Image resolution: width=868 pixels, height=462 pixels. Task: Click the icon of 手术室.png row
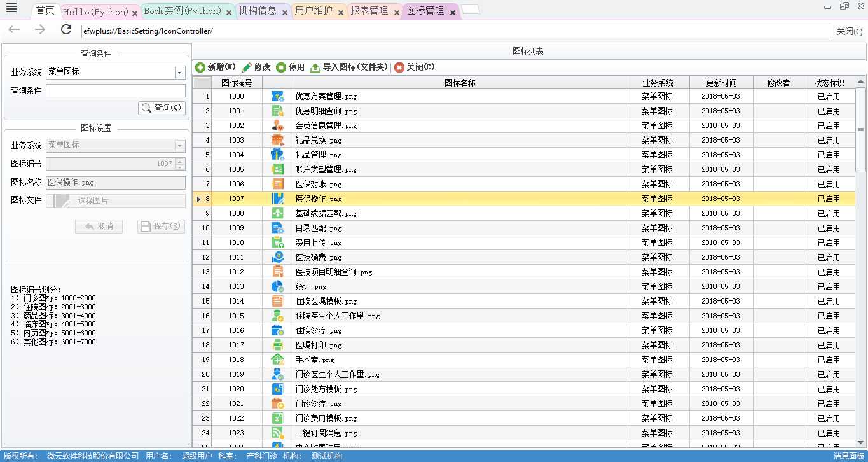click(x=277, y=360)
